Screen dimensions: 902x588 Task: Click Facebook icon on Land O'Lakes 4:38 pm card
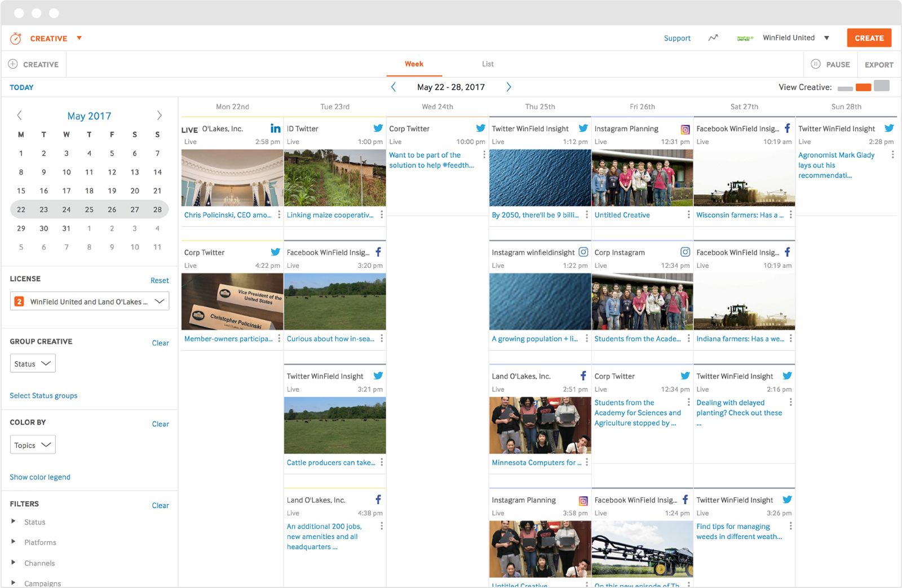click(378, 499)
